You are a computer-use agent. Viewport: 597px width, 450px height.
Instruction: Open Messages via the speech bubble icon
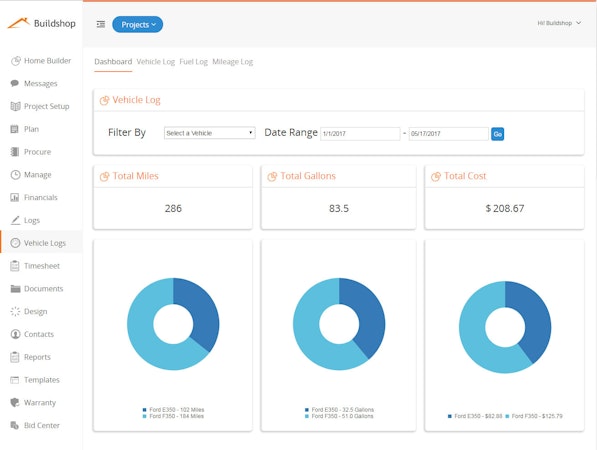click(15, 83)
